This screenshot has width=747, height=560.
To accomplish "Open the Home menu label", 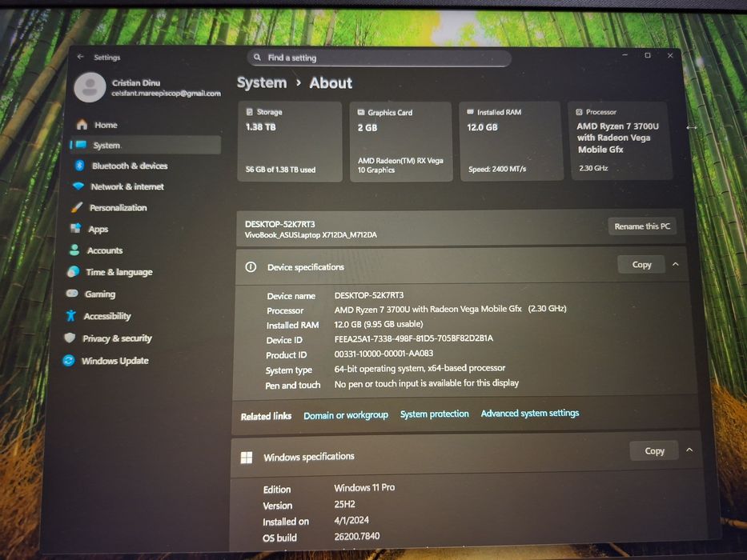I will (x=106, y=125).
